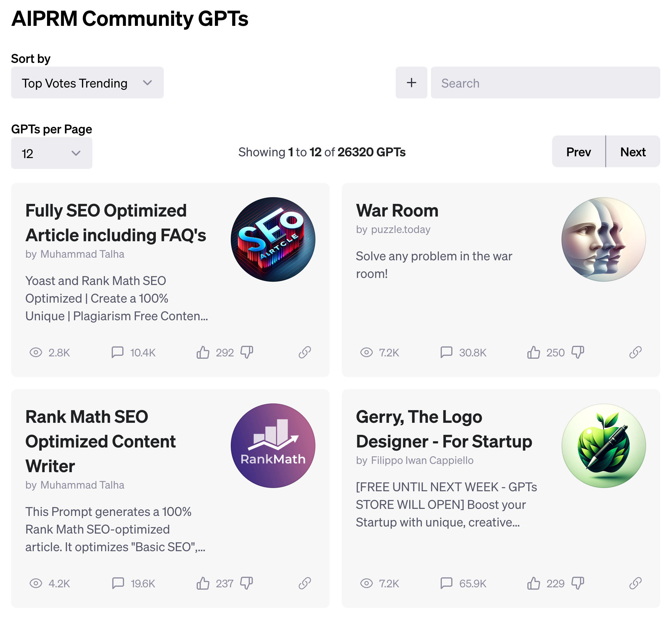Open Rank Math SEO Optimized Content Writer title
The width and height of the screenshot is (672, 617).
[x=101, y=441]
